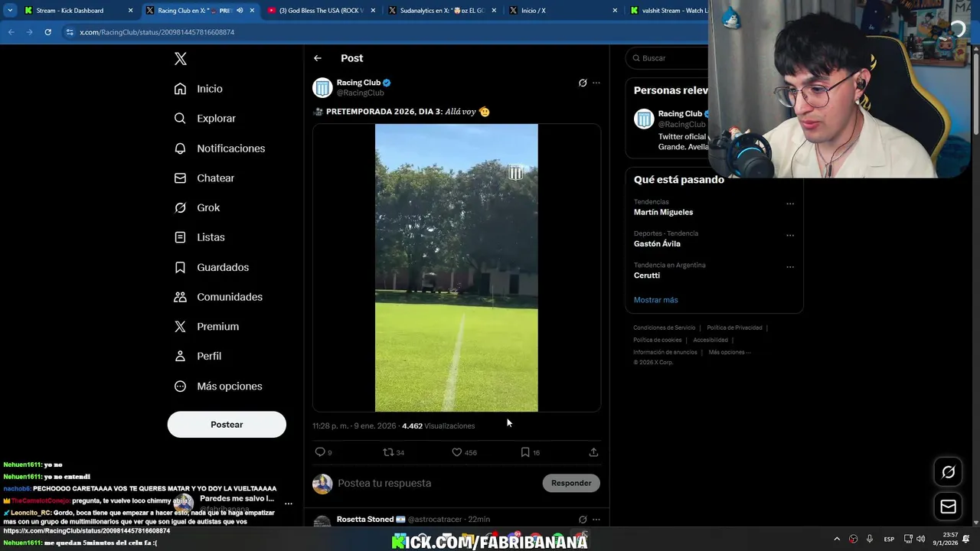Click the Premium X icon
The image size is (980, 551).
point(180,327)
